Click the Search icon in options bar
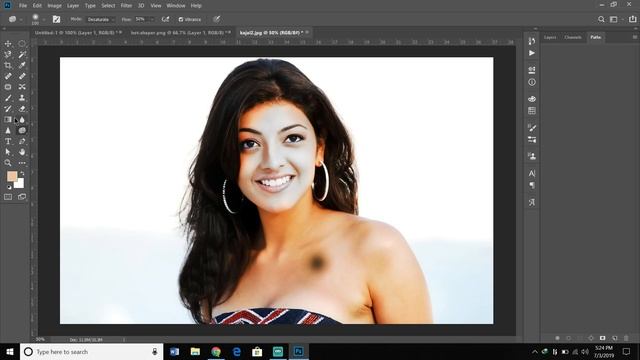640x360 pixels. point(601,19)
